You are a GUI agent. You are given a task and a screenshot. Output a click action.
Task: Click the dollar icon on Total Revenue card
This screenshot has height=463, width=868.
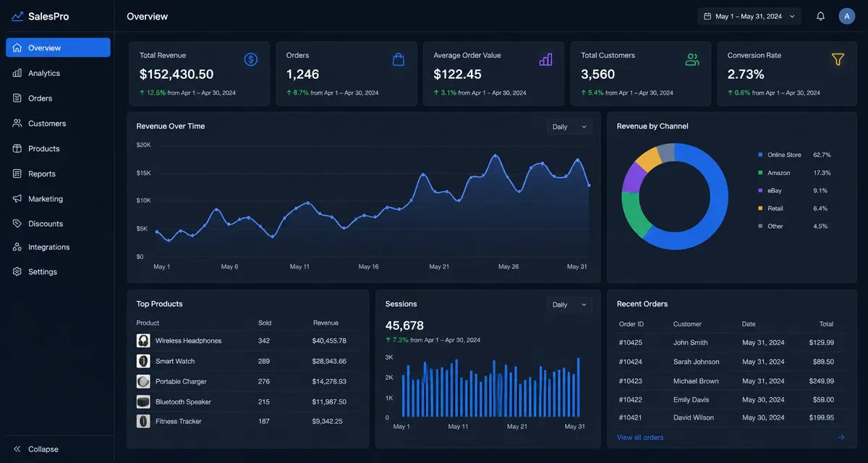pos(251,59)
